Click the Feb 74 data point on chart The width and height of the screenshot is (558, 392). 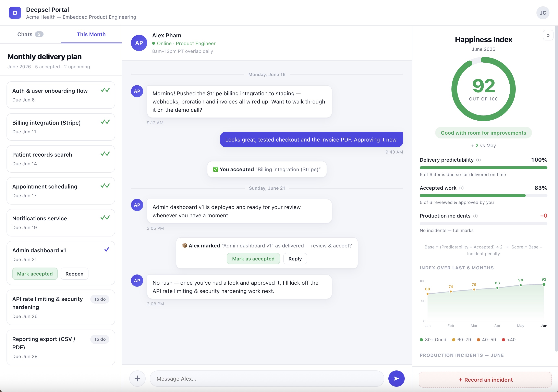[451, 291]
